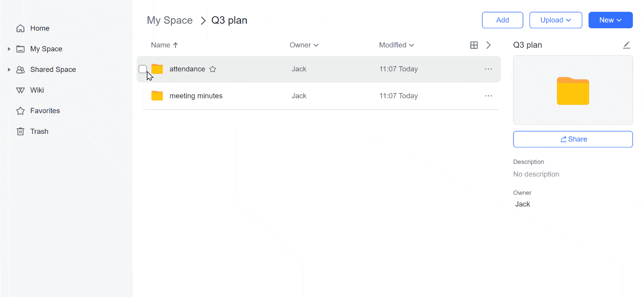Open the Upload dropdown
Image resolution: width=644 pixels, height=297 pixels.
pos(556,20)
